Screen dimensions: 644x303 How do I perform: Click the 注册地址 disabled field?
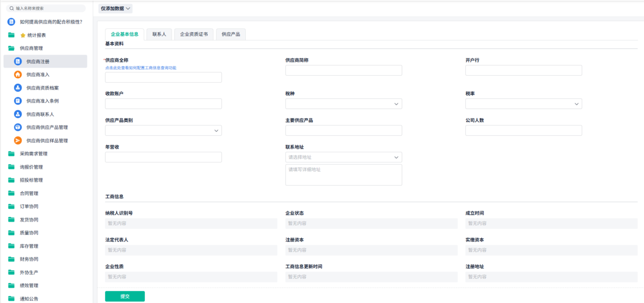click(552, 277)
